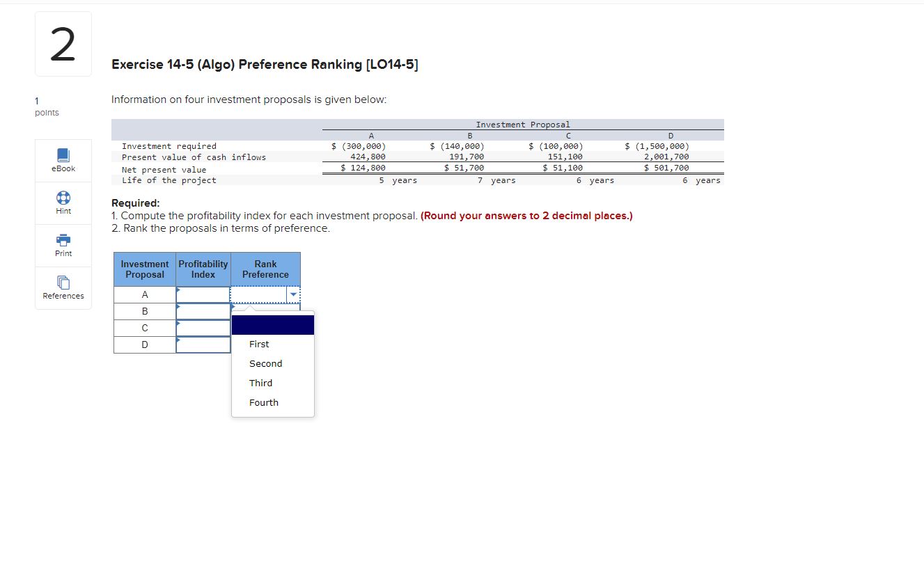Click the 'Profitability Index' column header
The image size is (924, 586).
tap(203, 269)
